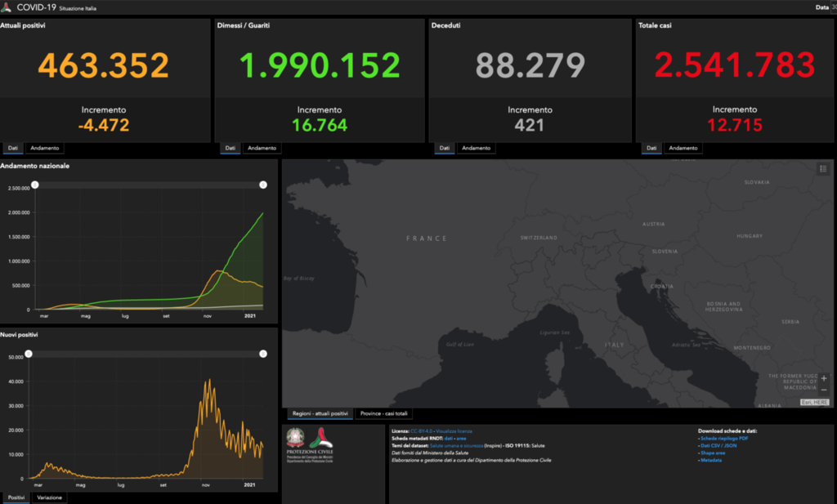Open the Data date selector
Viewport: 837px width, 504px height.
click(824, 7)
